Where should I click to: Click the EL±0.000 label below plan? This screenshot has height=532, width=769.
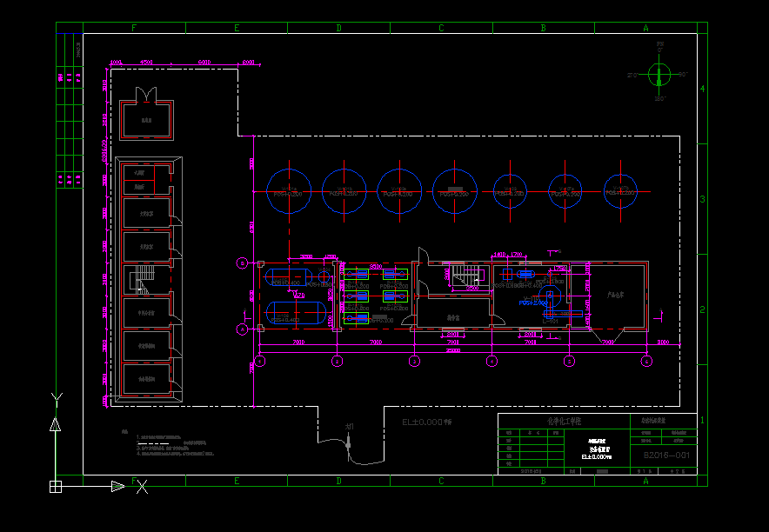[426, 422]
